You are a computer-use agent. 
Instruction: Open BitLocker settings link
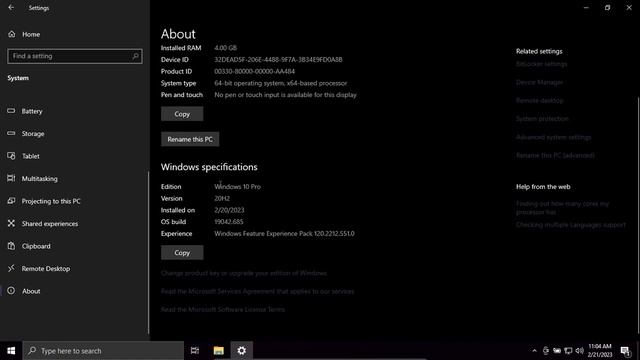coord(541,64)
